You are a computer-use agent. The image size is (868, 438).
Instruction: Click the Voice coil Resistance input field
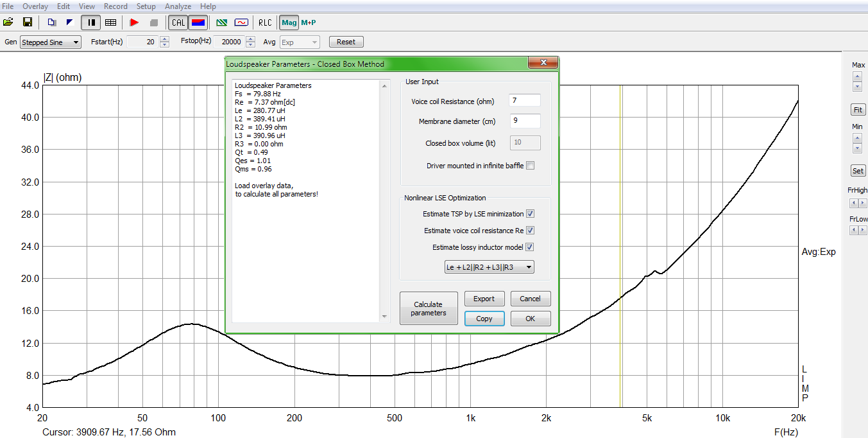click(x=525, y=100)
